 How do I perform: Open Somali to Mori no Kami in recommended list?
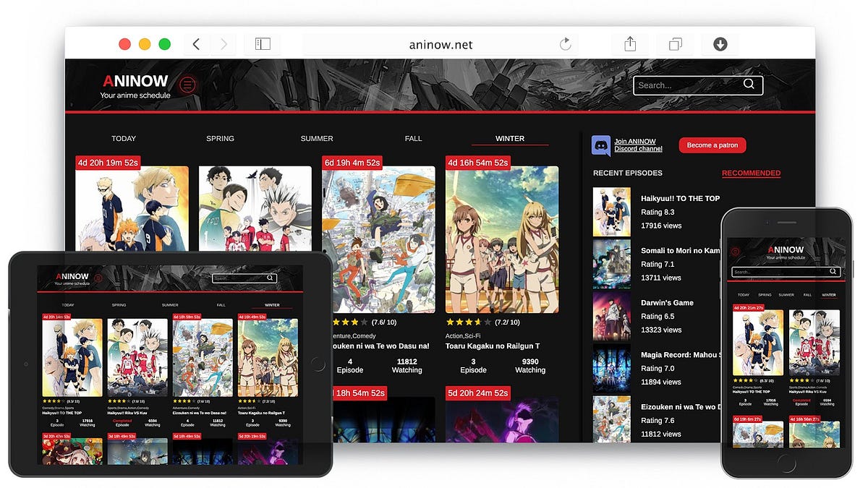(680, 250)
